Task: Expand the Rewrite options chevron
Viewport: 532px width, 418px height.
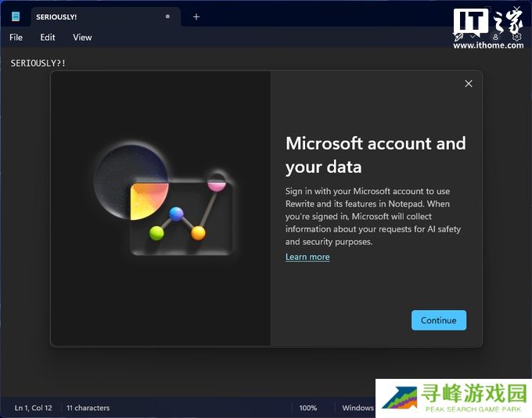Action: click(x=473, y=36)
